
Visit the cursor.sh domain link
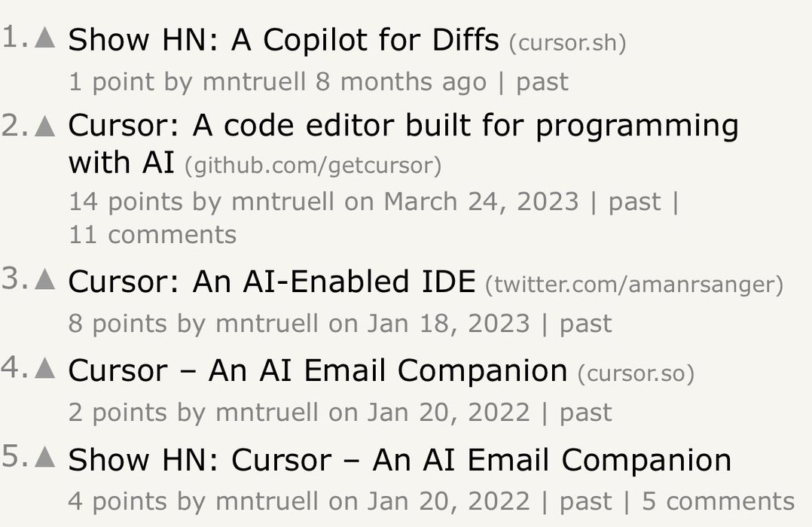(568, 43)
